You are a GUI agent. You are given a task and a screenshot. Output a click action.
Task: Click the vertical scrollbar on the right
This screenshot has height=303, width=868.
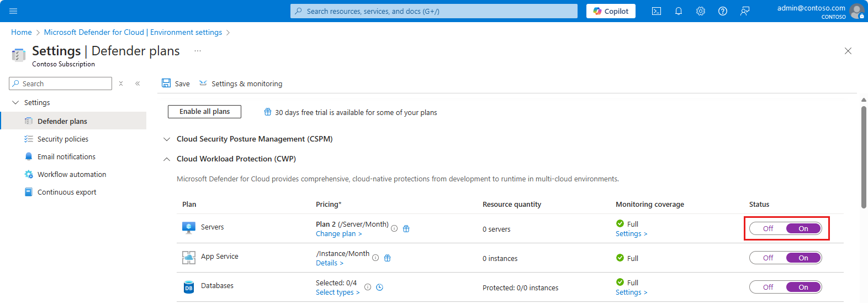coord(864,158)
